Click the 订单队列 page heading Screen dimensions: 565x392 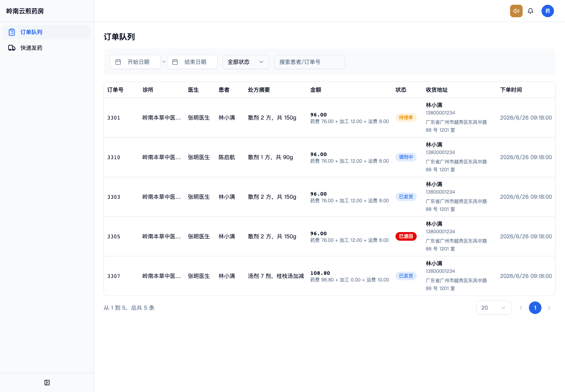coord(119,37)
